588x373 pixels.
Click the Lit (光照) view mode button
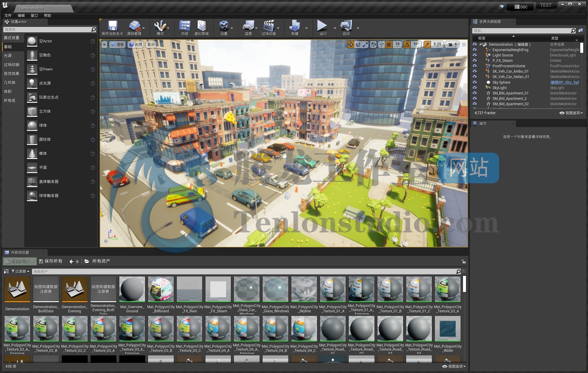135,45
